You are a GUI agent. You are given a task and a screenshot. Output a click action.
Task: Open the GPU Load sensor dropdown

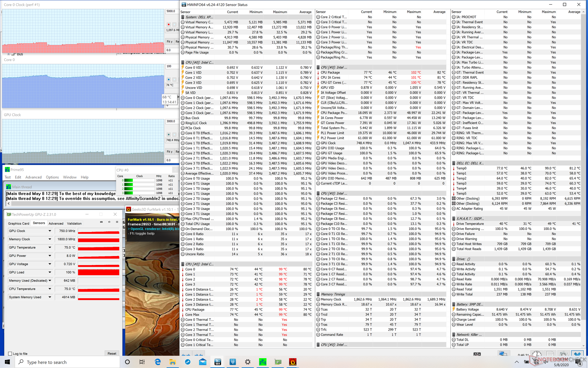(50, 272)
